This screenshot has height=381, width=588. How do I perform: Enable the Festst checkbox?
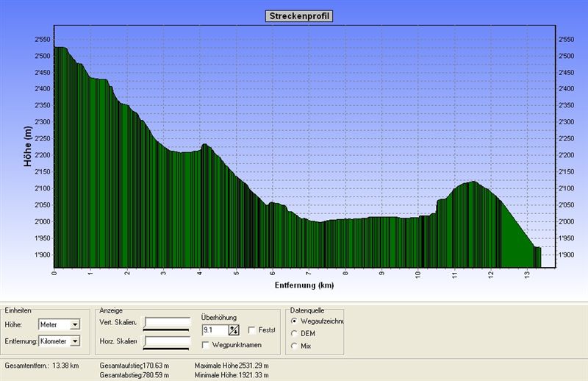[x=252, y=330]
